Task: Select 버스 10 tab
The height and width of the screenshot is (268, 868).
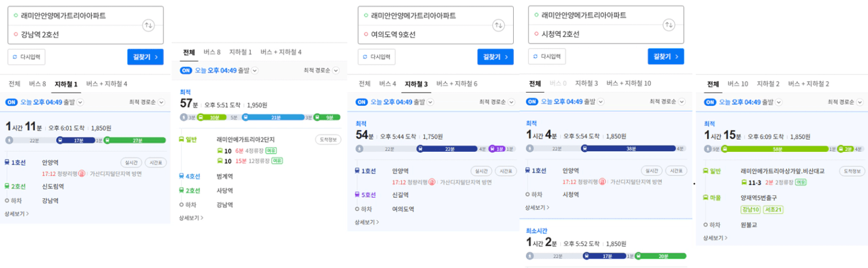Action: point(737,83)
